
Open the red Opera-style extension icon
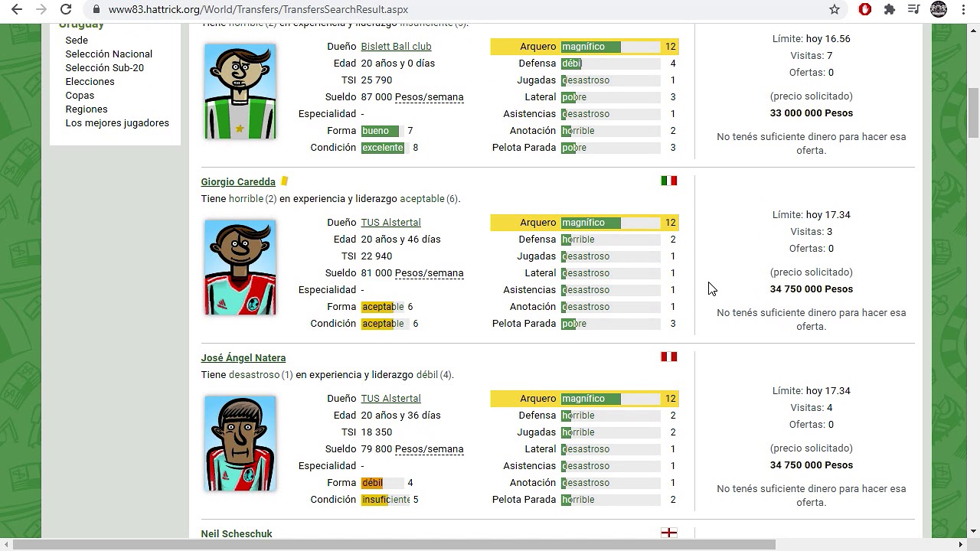pyautogui.click(x=865, y=9)
